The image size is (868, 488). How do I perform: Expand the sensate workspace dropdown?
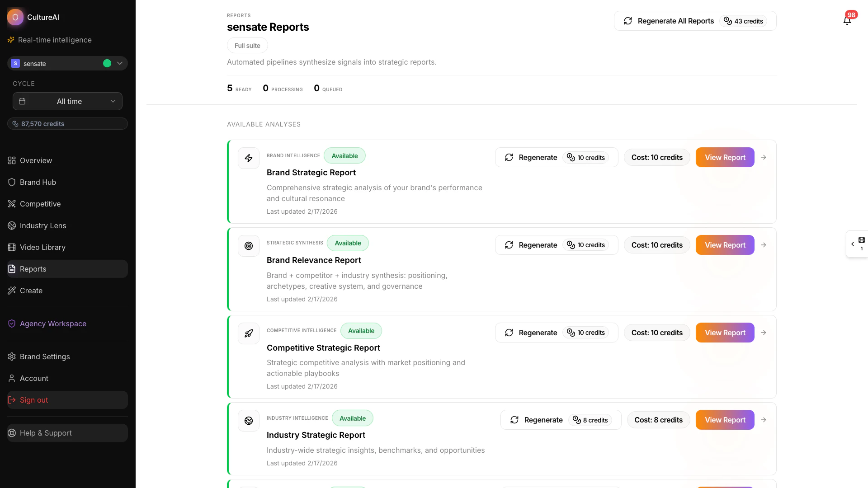click(119, 63)
